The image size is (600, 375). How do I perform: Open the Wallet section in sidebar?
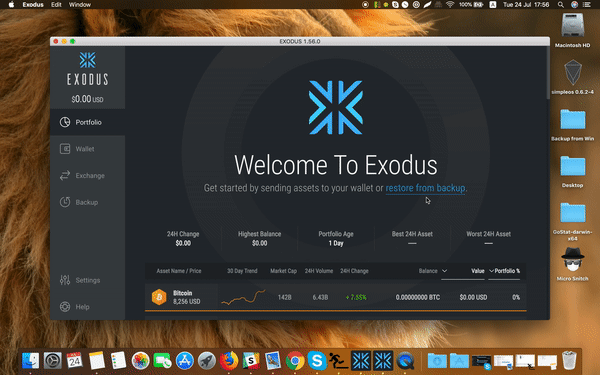(x=87, y=149)
